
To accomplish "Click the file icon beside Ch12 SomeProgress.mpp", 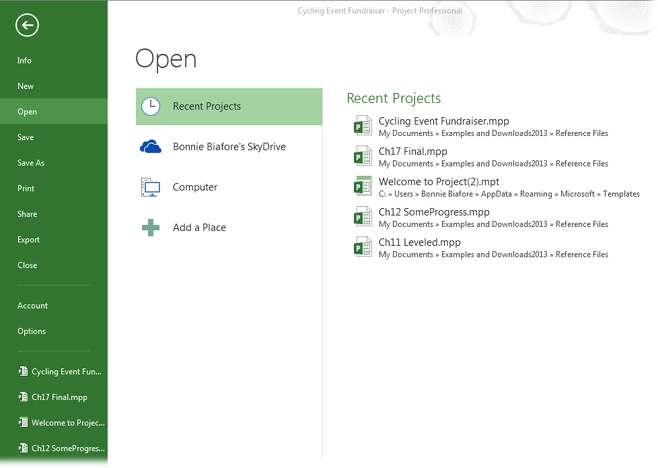I will pos(363,217).
